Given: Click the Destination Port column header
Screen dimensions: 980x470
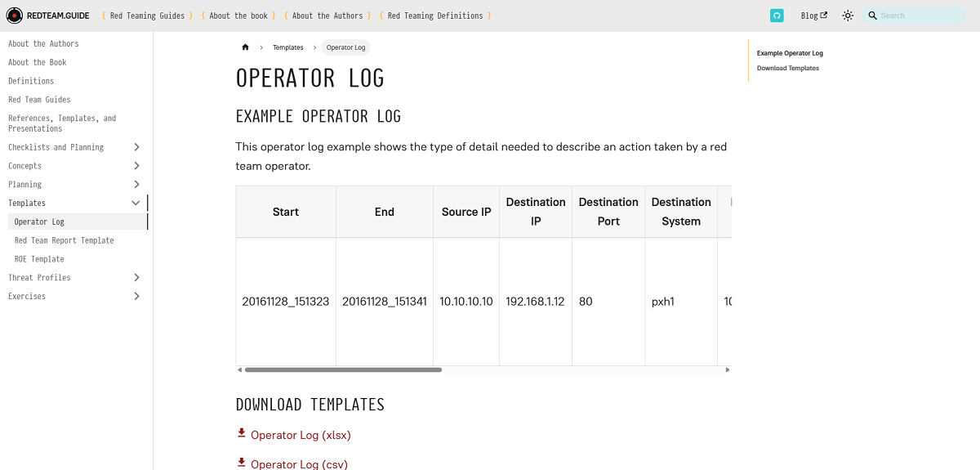Looking at the screenshot, I should pos(608,212).
